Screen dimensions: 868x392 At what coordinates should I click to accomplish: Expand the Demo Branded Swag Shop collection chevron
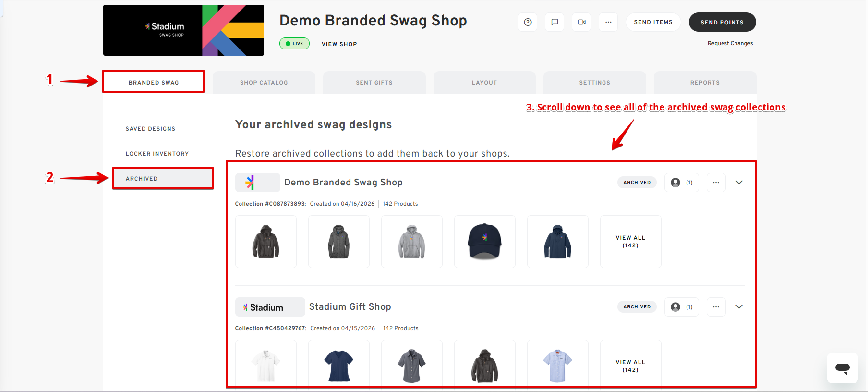coord(739,183)
